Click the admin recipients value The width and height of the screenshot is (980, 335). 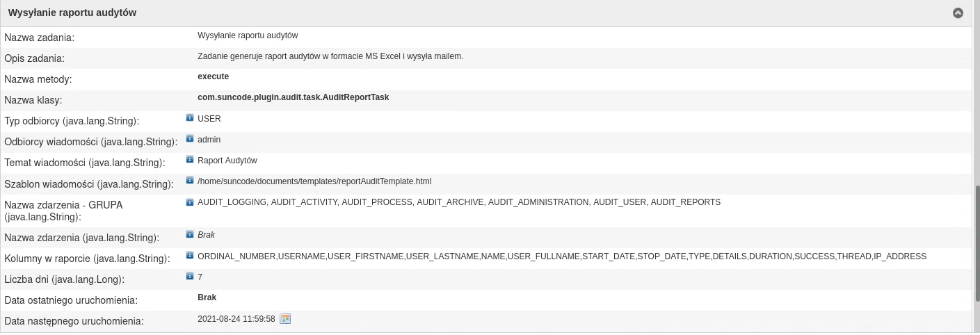click(209, 140)
